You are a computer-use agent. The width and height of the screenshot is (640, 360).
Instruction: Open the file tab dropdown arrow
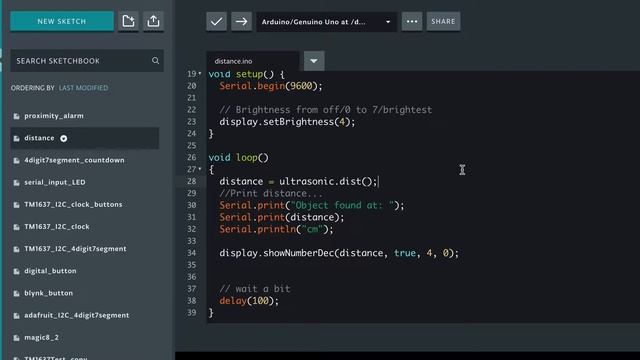[x=314, y=61]
